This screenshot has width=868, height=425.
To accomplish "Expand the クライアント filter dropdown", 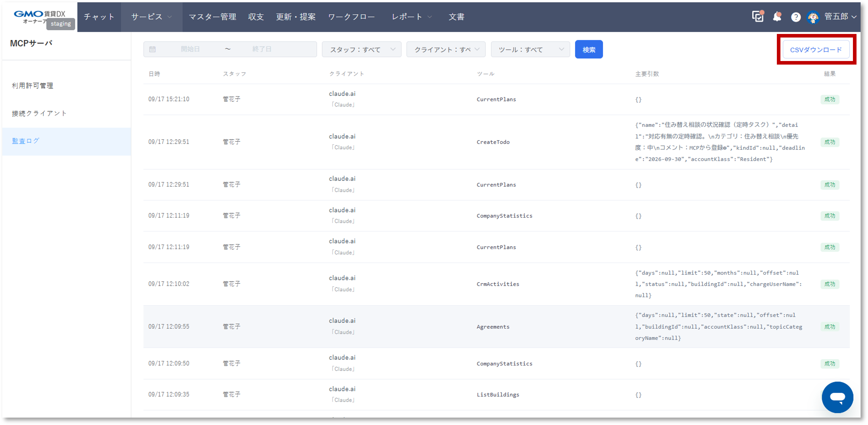I will [445, 50].
